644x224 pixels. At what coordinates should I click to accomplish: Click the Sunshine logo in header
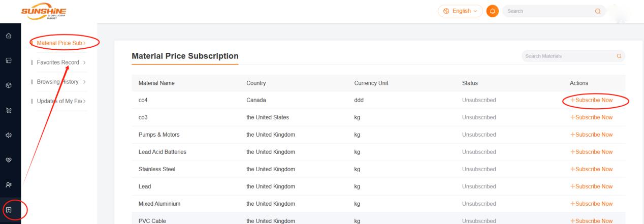pos(45,11)
